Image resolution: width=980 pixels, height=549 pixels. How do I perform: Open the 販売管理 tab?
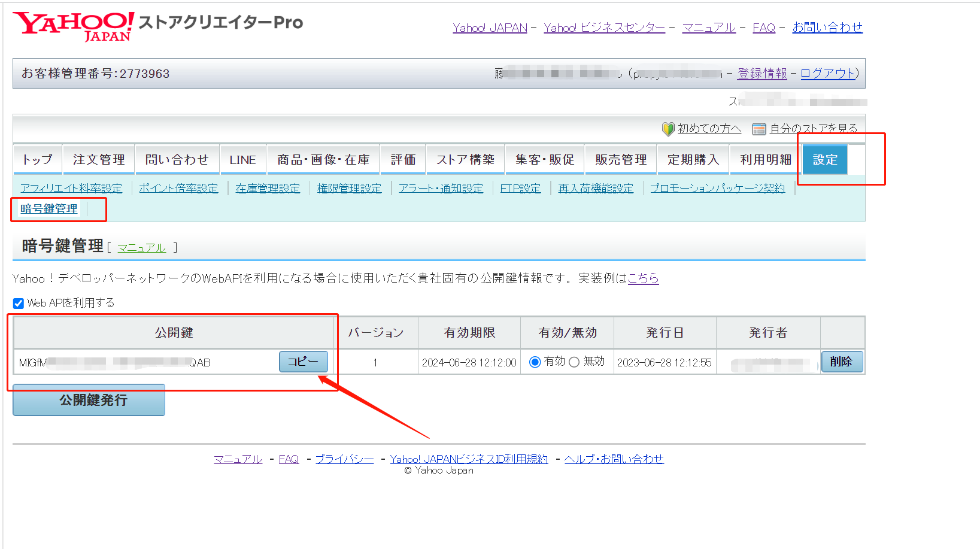coord(621,159)
